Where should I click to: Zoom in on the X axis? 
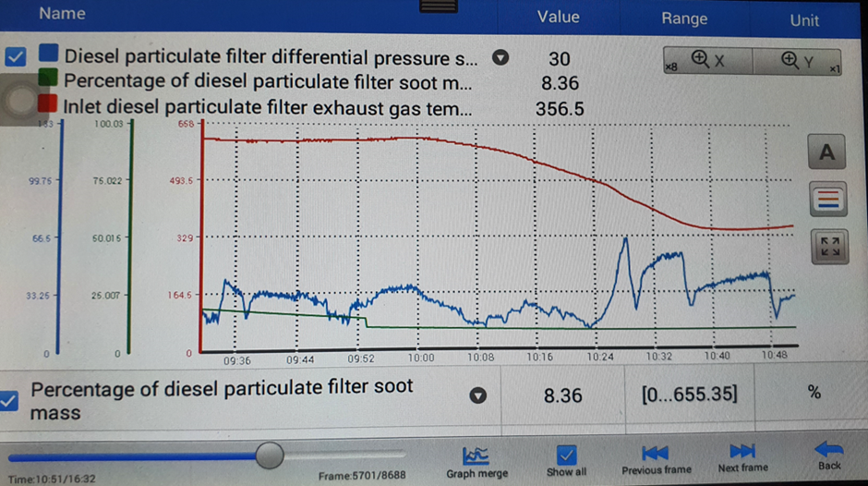click(707, 61)
